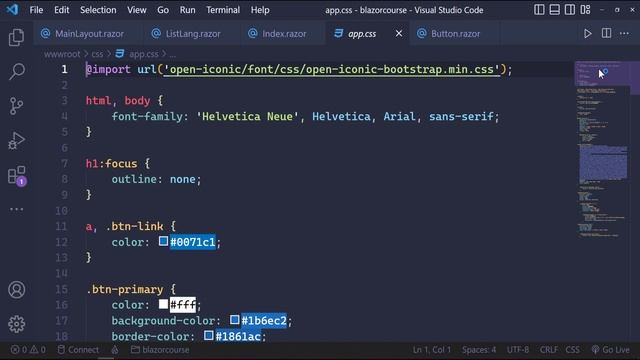Image resolution: width=640 pixels, height=360 pixels.
Task: Expand app.css breadcrumb file
Action: pos(137,54)
